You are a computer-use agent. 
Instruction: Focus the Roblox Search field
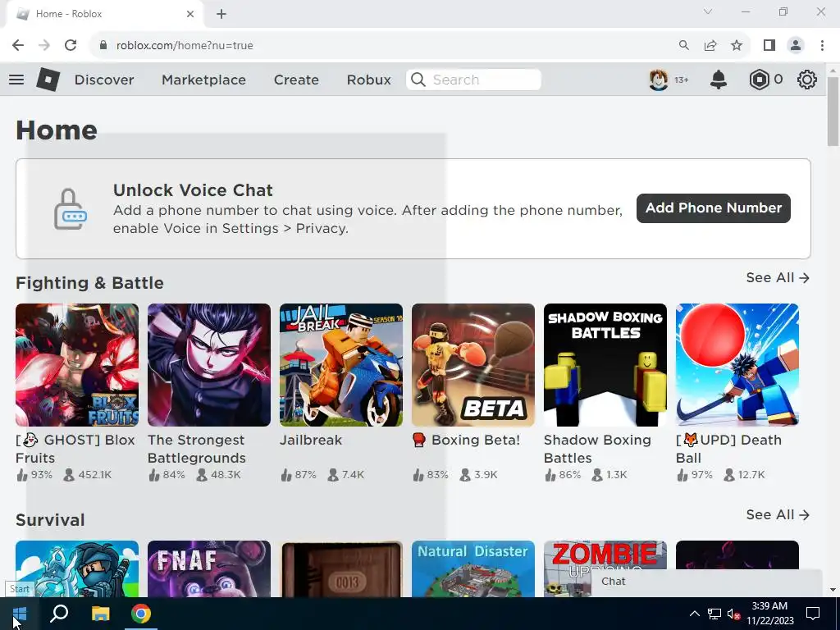click(x=473, y=80)
